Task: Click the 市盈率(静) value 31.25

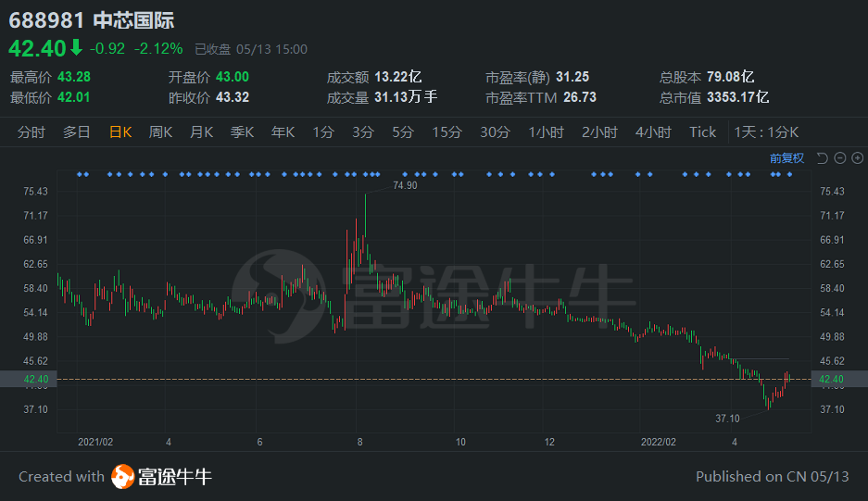Action: coord(572,77)
